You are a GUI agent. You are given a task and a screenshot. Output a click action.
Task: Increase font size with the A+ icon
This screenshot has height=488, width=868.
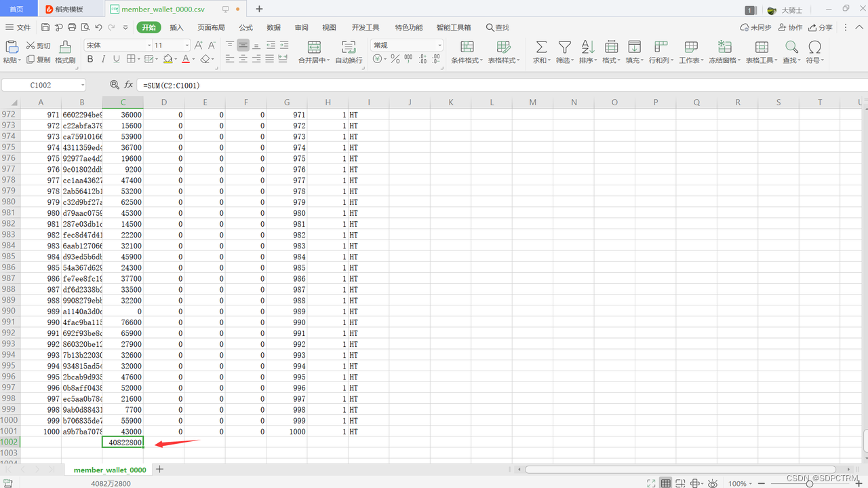pos(199,45)
